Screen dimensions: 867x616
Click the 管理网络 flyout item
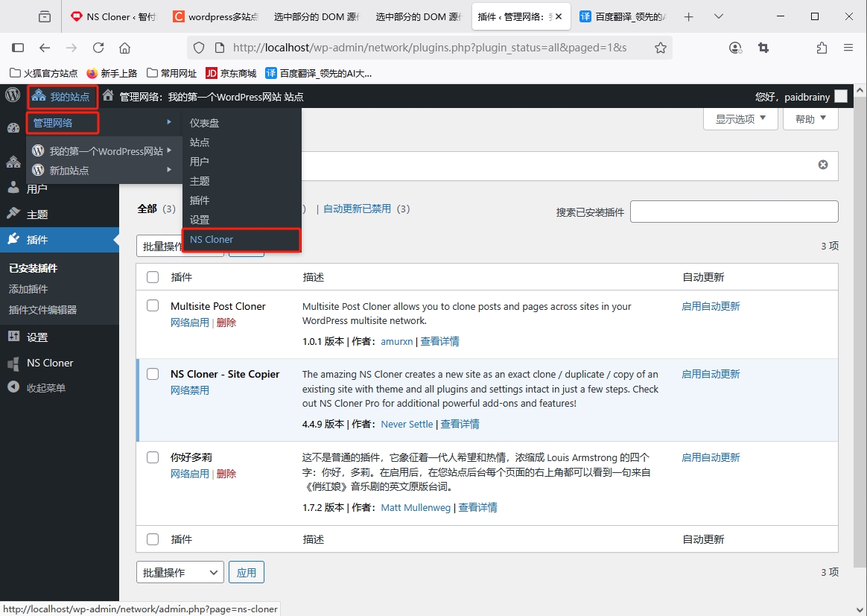[x=53, y=123]
